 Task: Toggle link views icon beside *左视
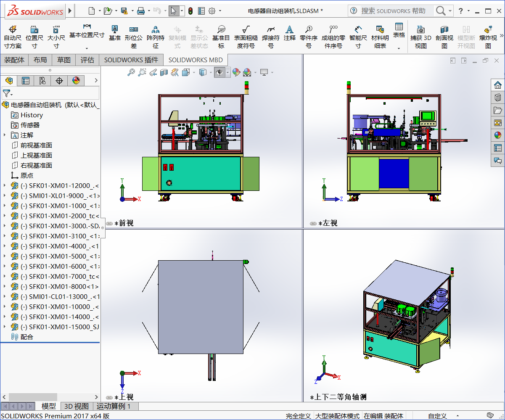(x=313, y=224)
